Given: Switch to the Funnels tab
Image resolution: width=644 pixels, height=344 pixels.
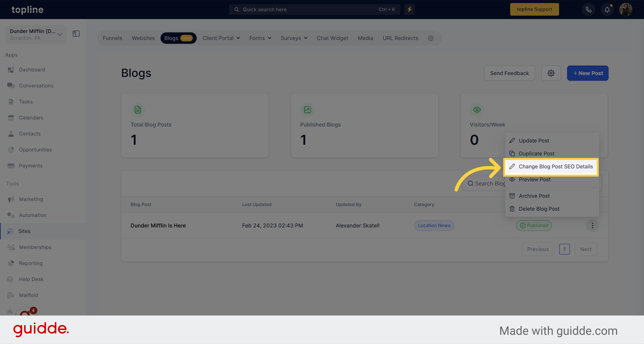Looking at the screenshot, I should [x=113, y=38].
